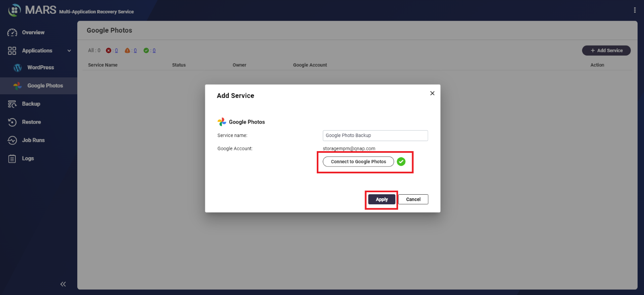Collapse the Applications section chevron

pos(69,51)
